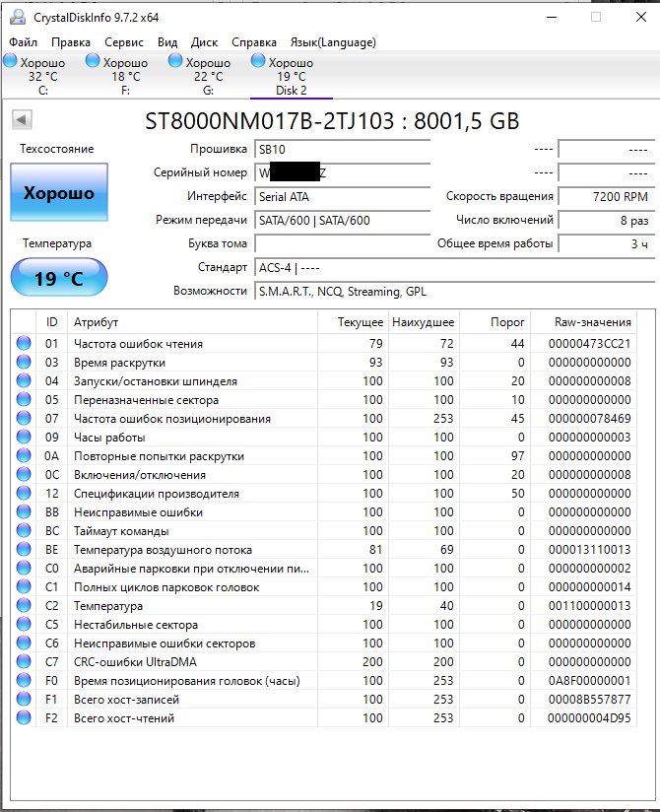Click raw value 00008B557877
The image size is (660, 812).
click(589, 699)
